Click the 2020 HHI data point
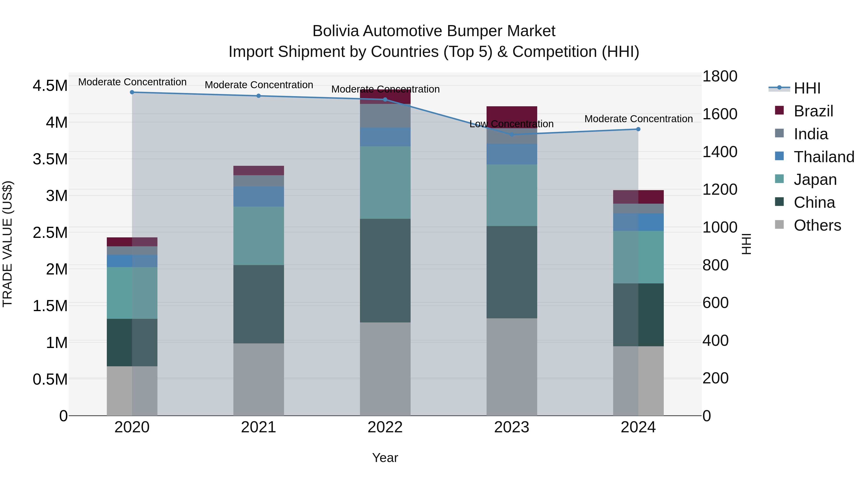Viewport: 868px width, 488px height. click(x=132, y=92)
